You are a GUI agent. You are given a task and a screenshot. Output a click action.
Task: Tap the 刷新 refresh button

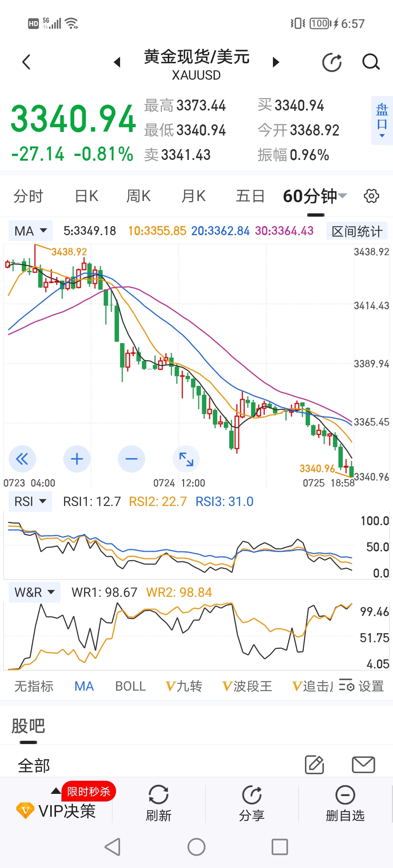click(159, 804)
